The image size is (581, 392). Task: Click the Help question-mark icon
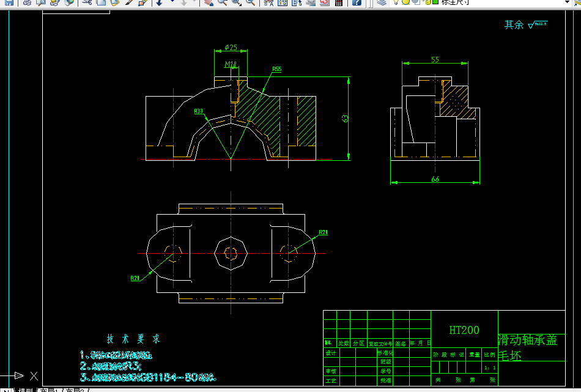357,2
